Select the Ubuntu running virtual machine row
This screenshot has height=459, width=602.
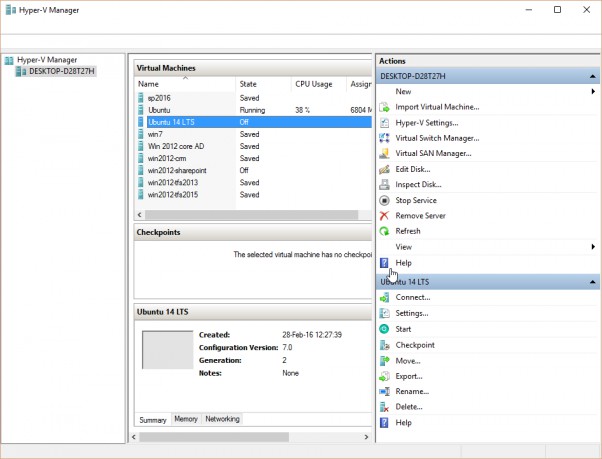click(253, 110)
